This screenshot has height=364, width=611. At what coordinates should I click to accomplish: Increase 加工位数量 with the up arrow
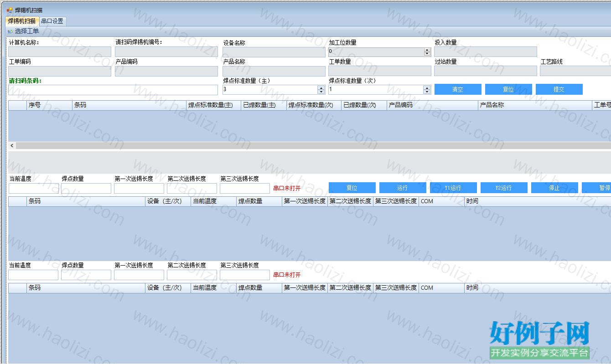(427, 50)
